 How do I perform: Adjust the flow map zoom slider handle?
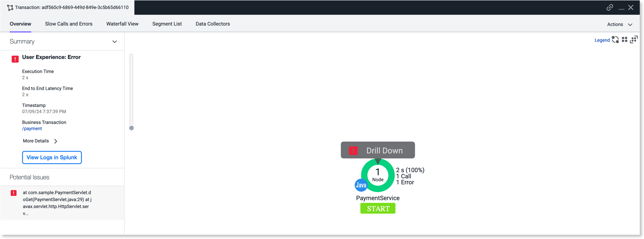click(131, 128)
